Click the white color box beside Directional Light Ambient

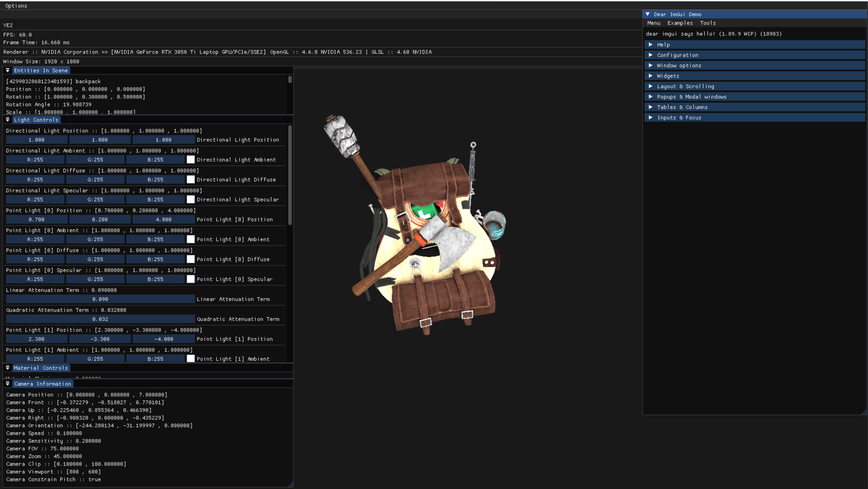point(191,159)
